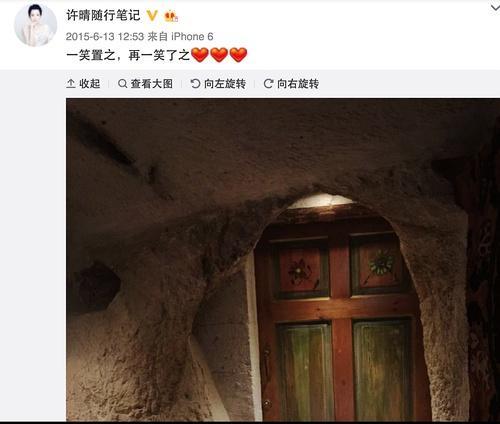The height and width of the screenshot is (424, 500).
Task: Click the counterclockwise rotate-left arrow icon
Action: pos(195,84)
